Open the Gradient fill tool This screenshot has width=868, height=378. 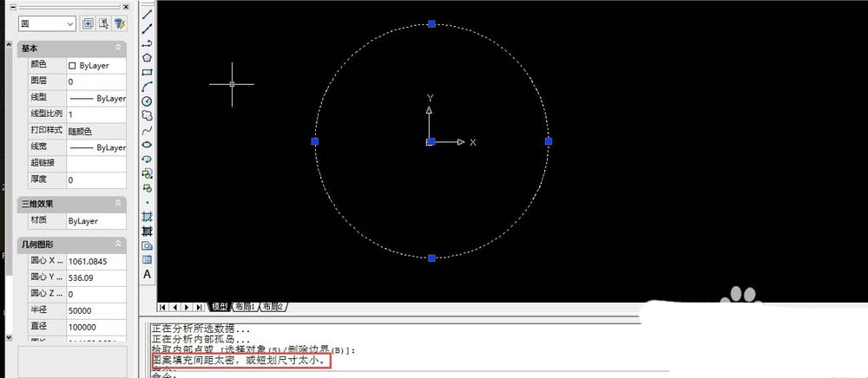[148, 231]
